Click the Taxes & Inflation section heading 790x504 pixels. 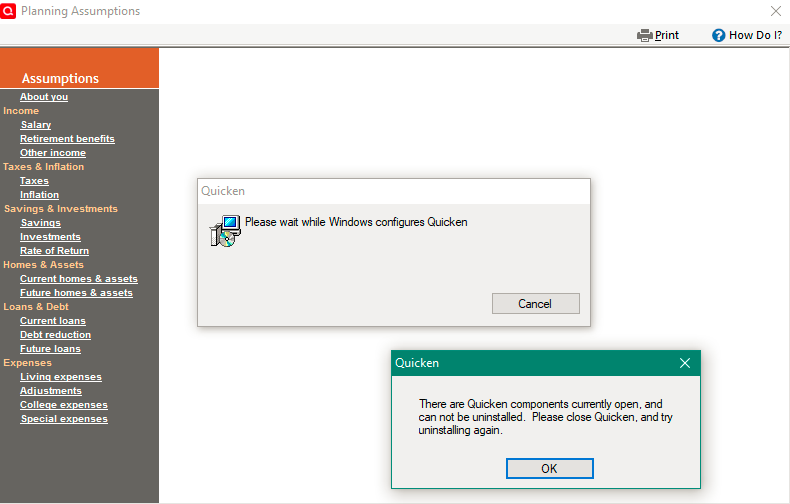tap(43, 167)
